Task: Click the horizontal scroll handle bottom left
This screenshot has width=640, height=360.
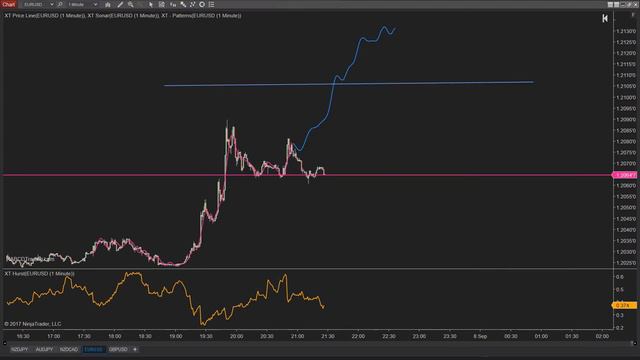Action: 4,343
